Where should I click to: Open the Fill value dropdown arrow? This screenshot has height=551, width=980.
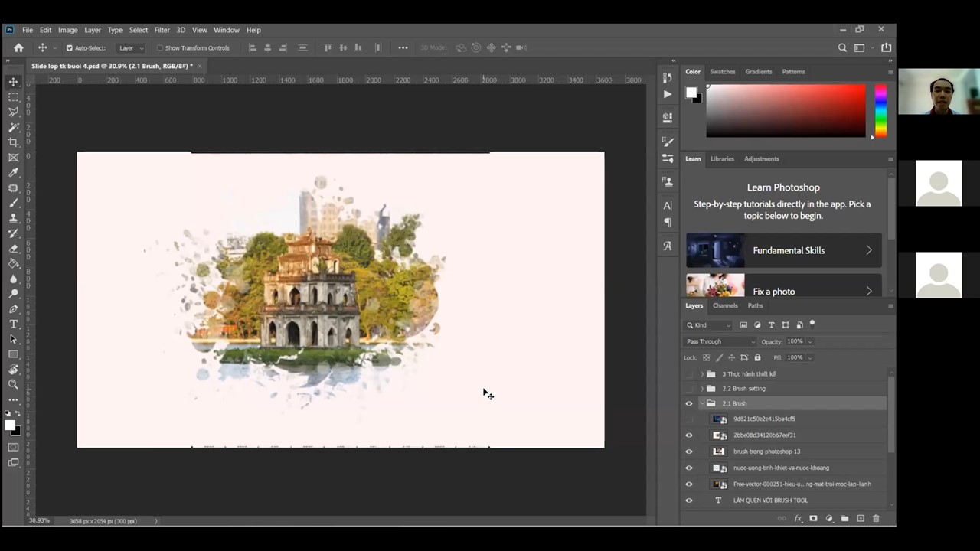tap(810, 357)
